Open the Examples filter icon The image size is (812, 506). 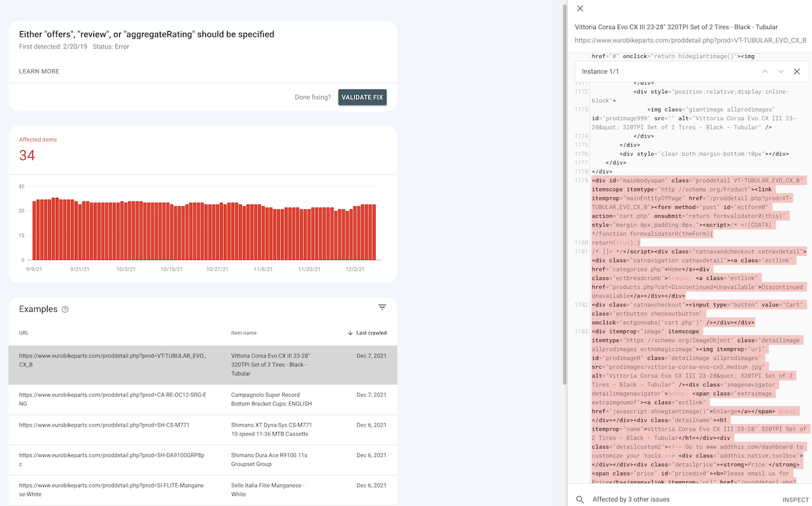point(382,308)
